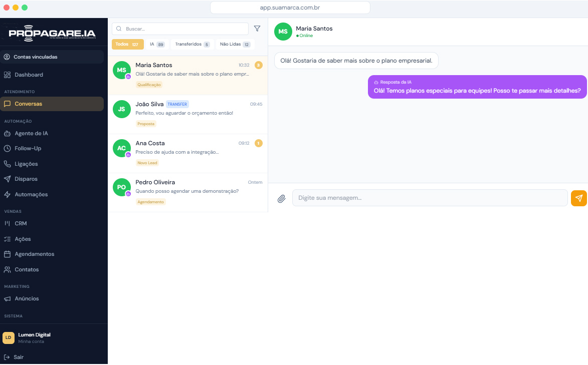588x365 pixels.
Task: Click incoming message about plano empresarial
Action: click(x=356, y=61)
